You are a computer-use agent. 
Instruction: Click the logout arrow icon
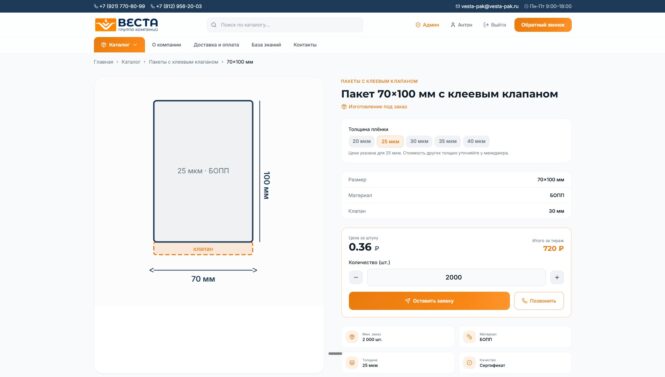(x=486, y=25)
